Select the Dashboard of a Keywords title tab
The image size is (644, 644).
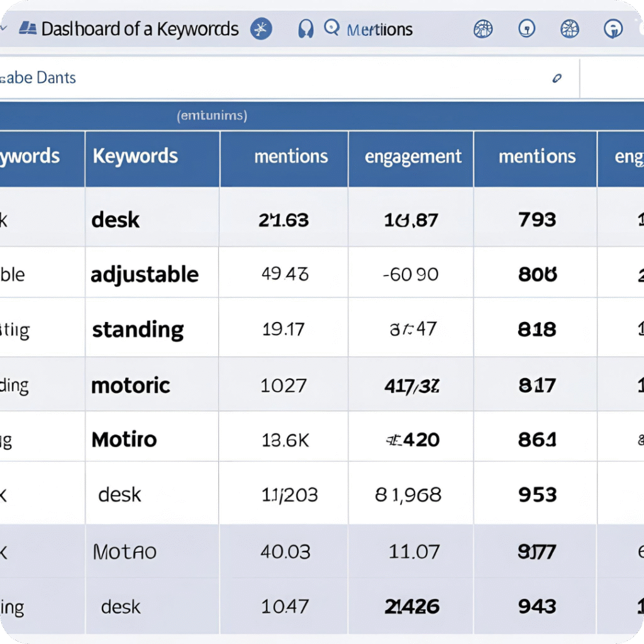(140, 29)
